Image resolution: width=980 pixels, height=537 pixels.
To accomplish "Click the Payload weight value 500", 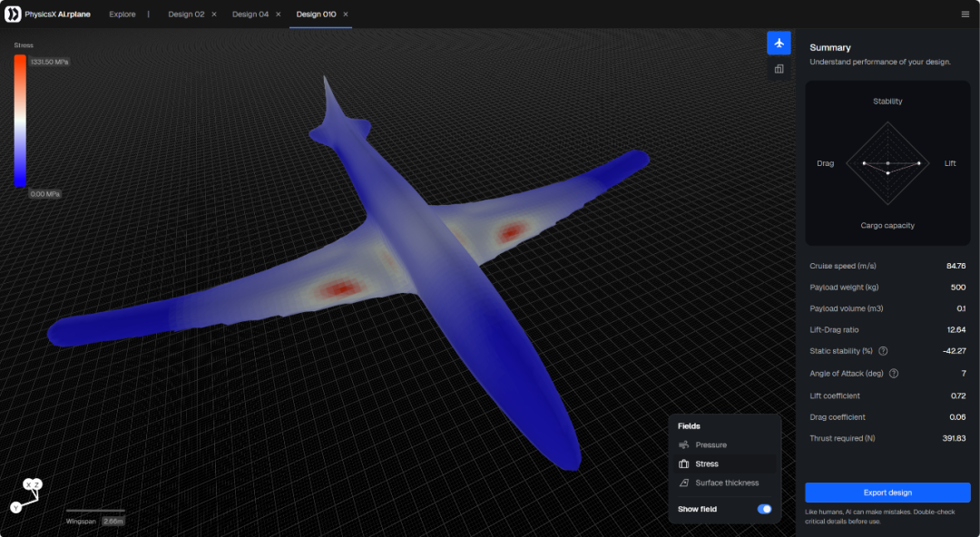I will [x=958, y=288].
